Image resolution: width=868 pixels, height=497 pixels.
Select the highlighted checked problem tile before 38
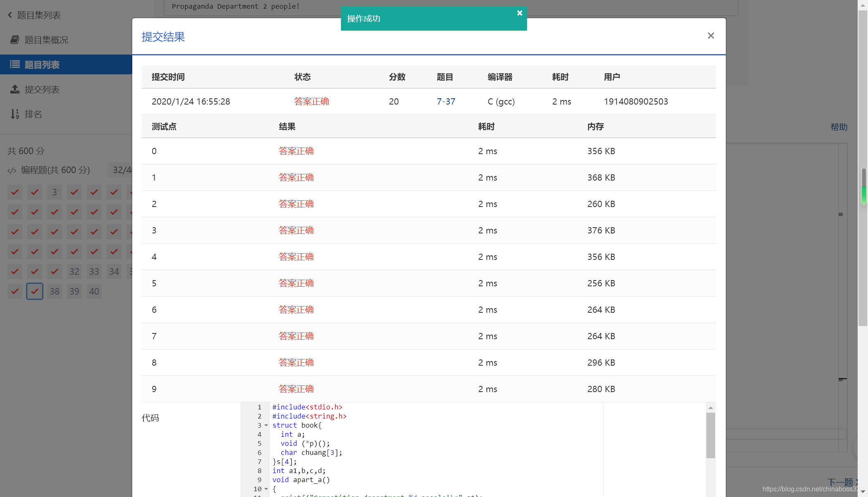pyautogui.click(x=35, y=292)
